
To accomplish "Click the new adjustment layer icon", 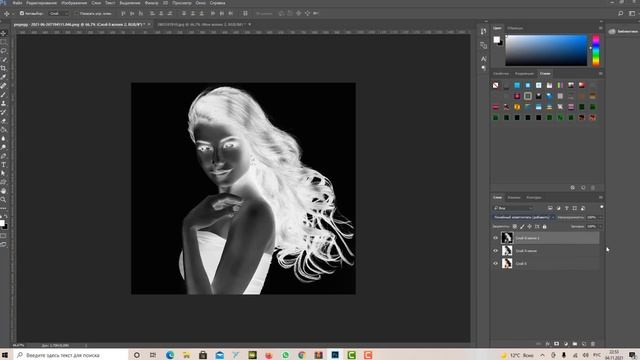I will click(x=566, y=344).
